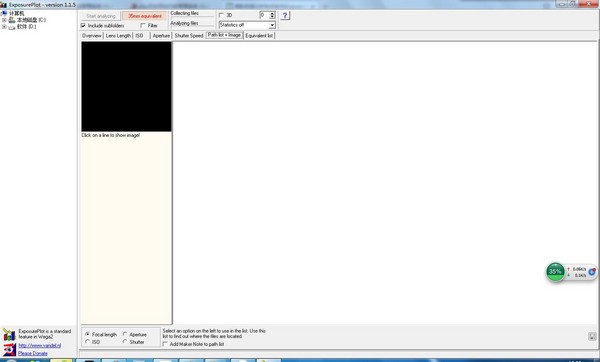Image resolution: width=600 pixels, height=362 pixels.
Task: Select the Aperture radio button
Action: 125,334
